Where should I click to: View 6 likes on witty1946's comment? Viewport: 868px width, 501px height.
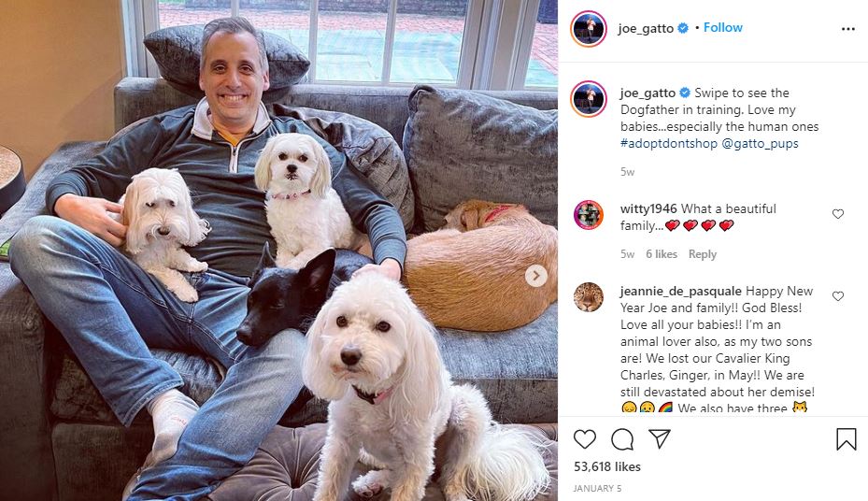662,254
